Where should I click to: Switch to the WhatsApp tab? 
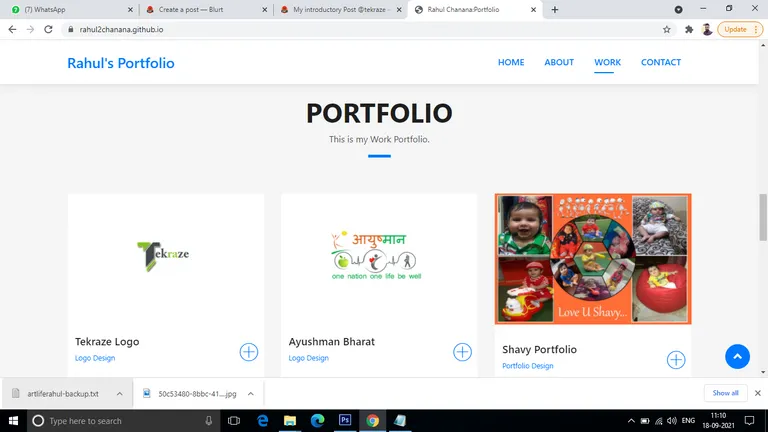point(72,10)
